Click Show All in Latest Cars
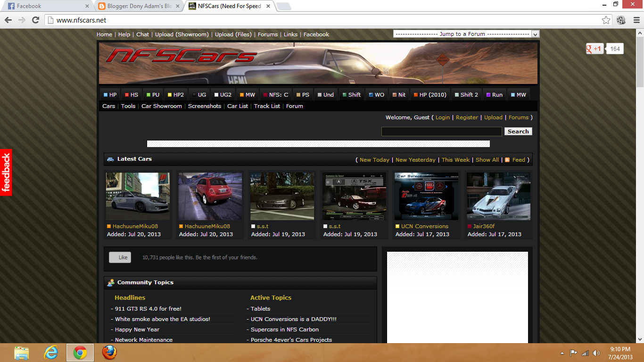This screenshot has height=362, width=644. point(487,160)
